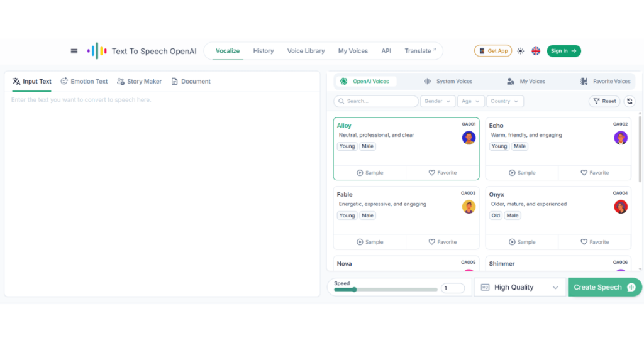644x338 pixels.
Task: Play the Alloy voice sample
Action: point(370,173)
